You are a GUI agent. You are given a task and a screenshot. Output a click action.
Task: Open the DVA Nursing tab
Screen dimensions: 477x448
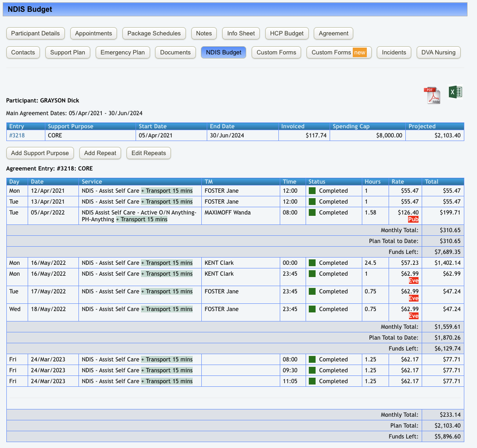438,53
